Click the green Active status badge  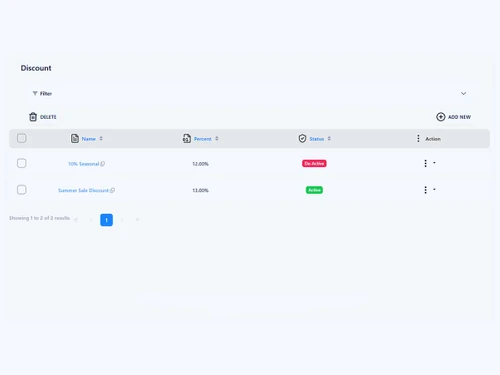point(314,190)
